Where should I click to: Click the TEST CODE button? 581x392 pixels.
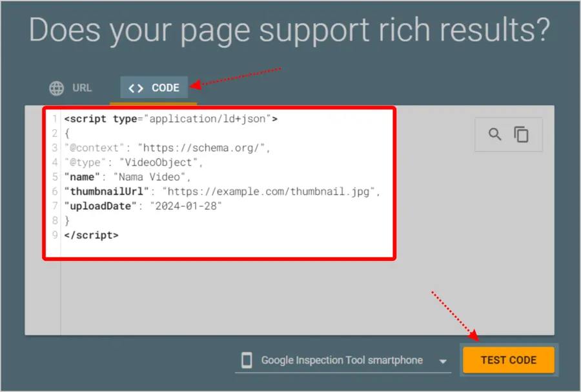coord(509,360)
